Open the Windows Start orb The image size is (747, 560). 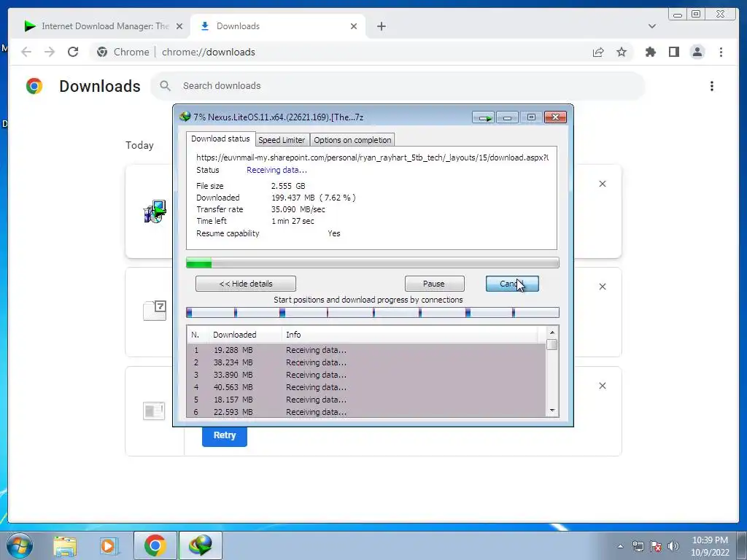(x=20, y=545)
